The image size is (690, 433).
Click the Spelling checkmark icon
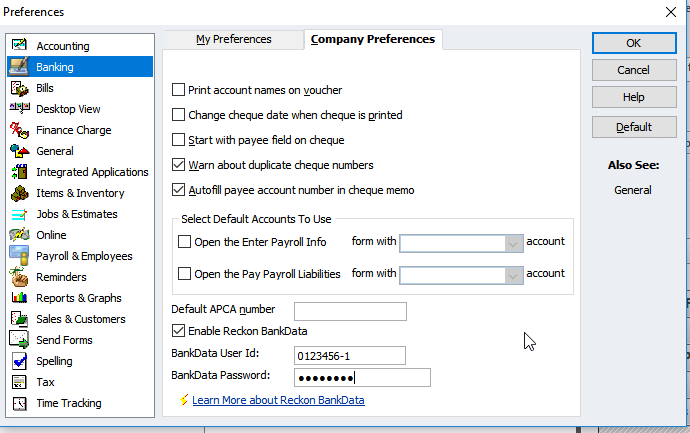click(x=19, y=361)
